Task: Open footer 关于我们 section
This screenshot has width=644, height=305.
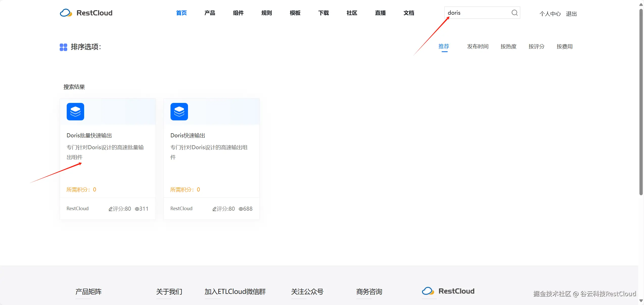Action: (169, 292)
